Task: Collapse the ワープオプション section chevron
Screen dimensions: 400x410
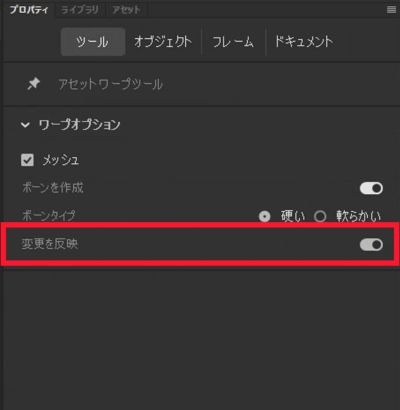Action: [x=25, y=125]
